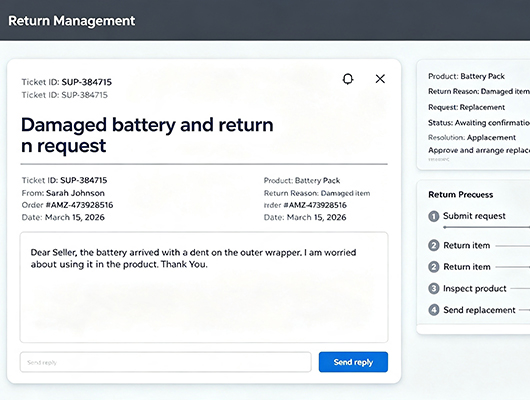
Task: Select the first step 2 Return item circle
Action: pos(434,245)
